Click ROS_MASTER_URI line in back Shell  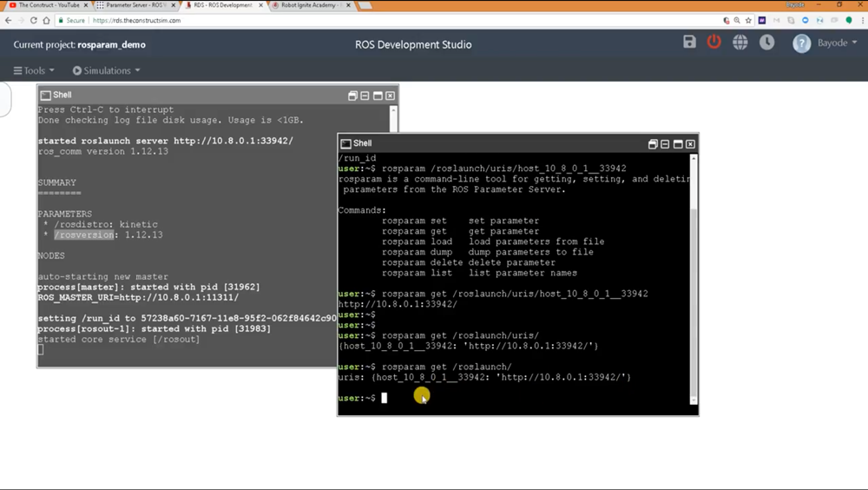[138, 298]
